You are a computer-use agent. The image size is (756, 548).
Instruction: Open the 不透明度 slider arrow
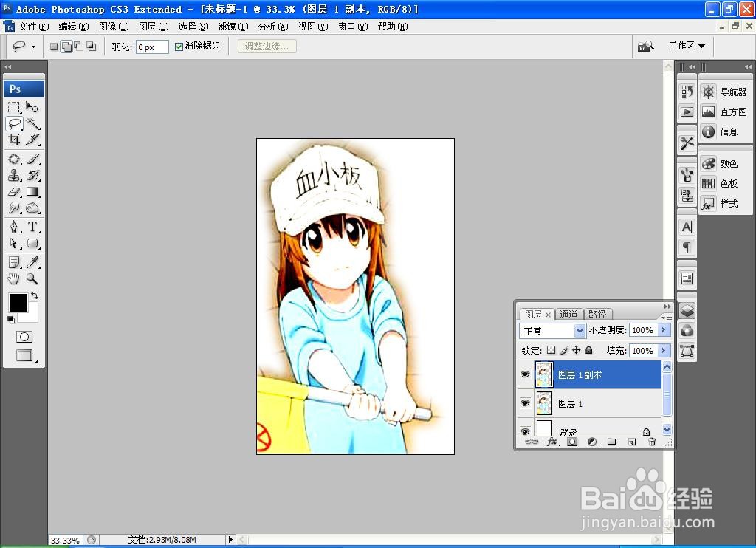click(x=664, y=330)
